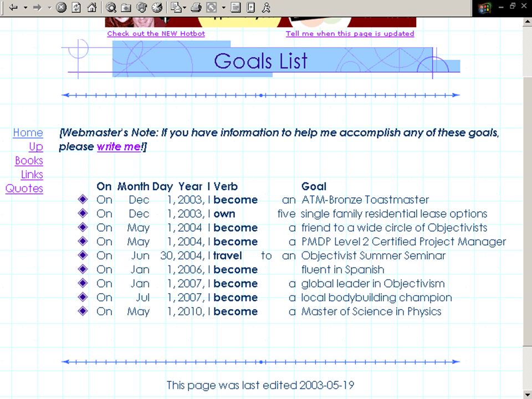Image resolution: width=532 pixels, height=399 pixels.
Task: Refresh the current page
Action: point(76,7)
